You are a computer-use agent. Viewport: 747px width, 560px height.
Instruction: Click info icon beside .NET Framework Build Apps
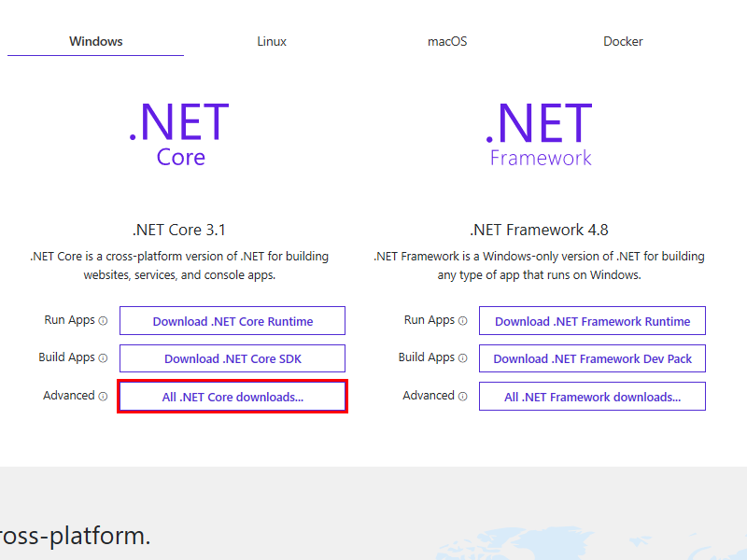[x=462, y=358]
